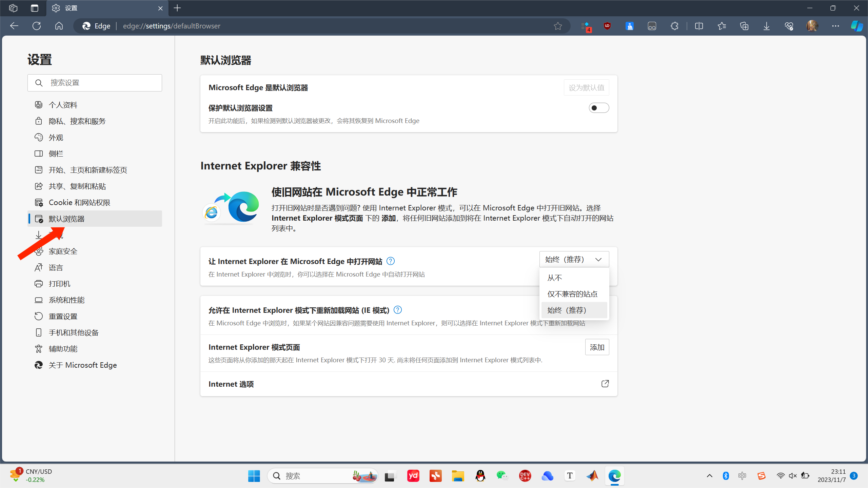Viewport: 868px width, 488px height.
Task: Open MATLAB icon in taskbar
Action: pyautogui.click(x=592, y=476)
